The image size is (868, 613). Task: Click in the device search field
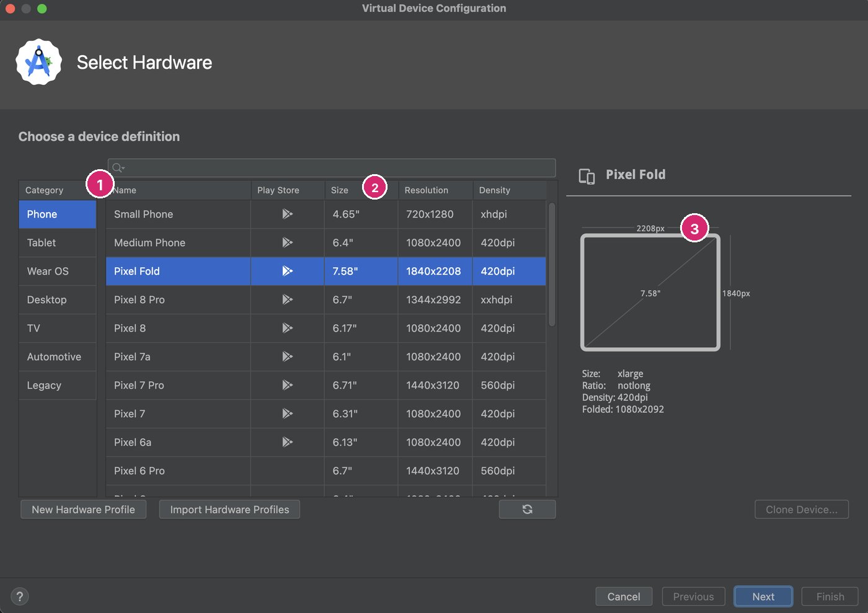(x=332, y=168)
